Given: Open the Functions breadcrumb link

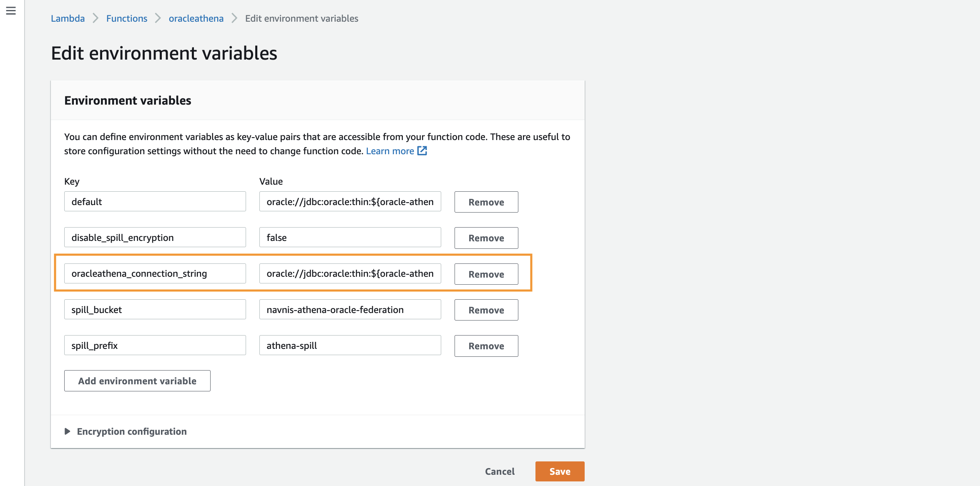Looking at the screenshot, I should coord(127,18).
